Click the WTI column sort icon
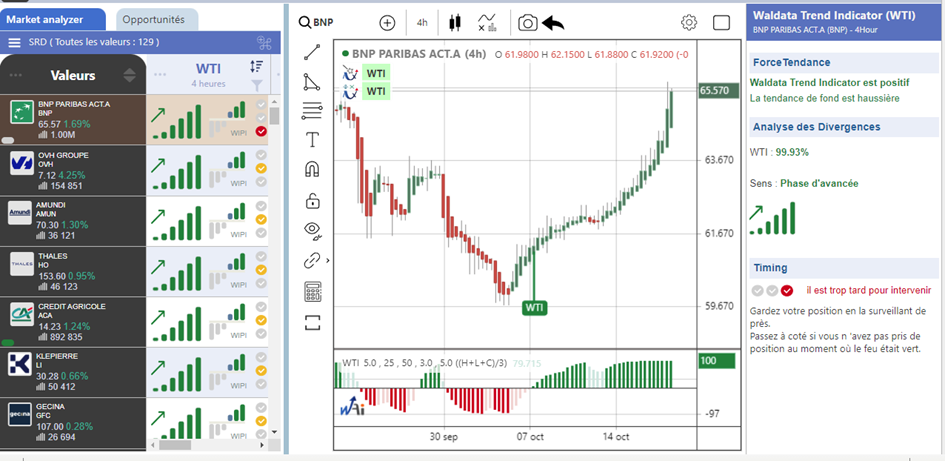This screenshot has height=461, width=945. [256, 67]
